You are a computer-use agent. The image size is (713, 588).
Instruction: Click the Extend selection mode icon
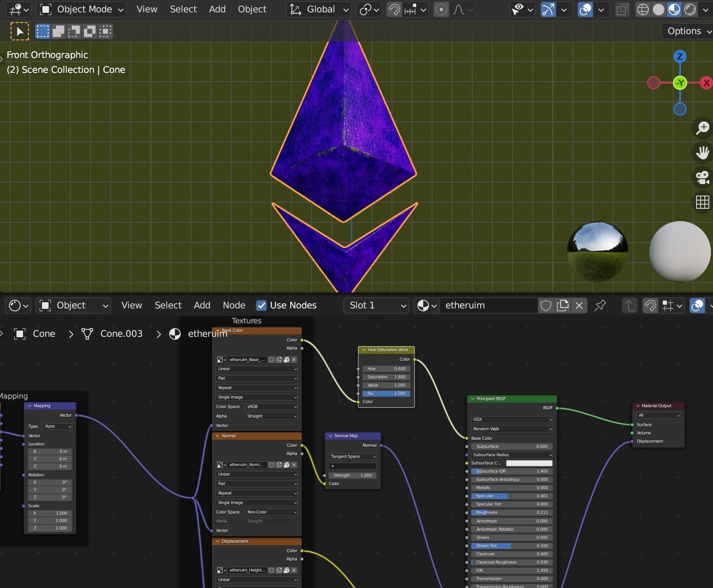pos(58,31)
